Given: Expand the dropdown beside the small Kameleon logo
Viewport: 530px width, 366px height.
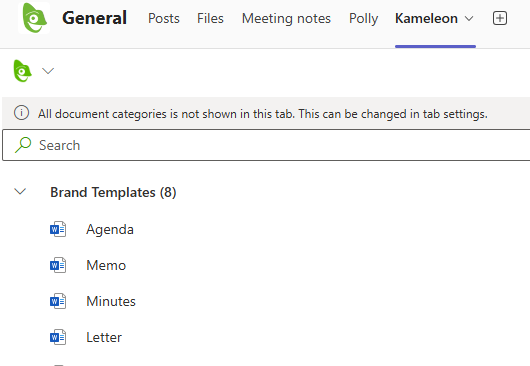Looking at the screenshot, I should click(48, 71).
